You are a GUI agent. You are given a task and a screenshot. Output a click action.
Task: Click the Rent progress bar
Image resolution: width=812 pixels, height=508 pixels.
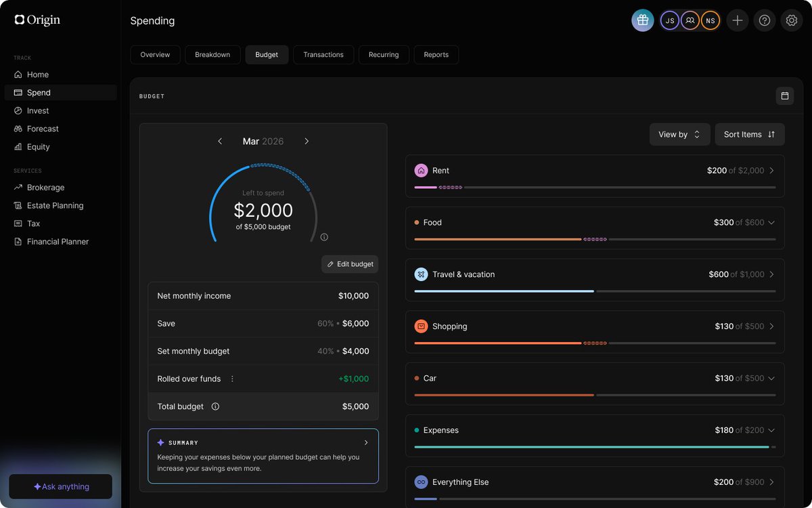tap(595, 187)
